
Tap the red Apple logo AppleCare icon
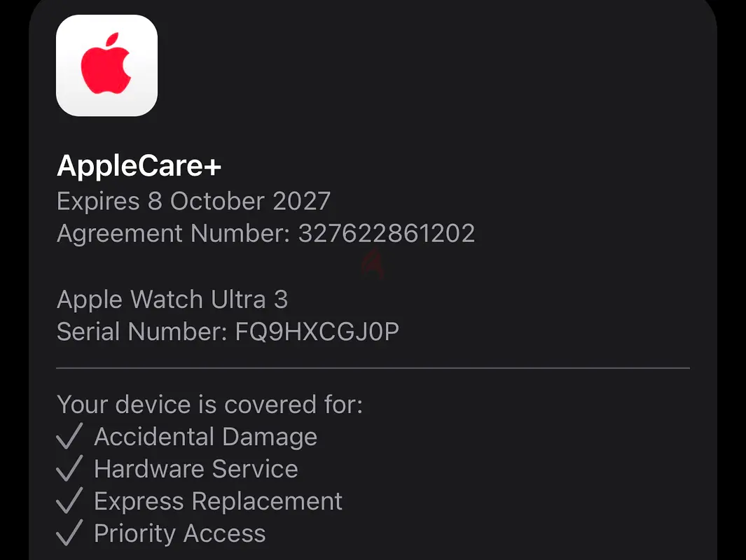click(106, 65)
